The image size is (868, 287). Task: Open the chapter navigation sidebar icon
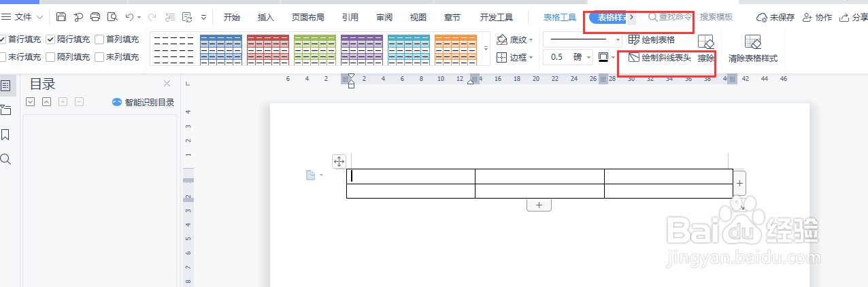pos(6,110)
